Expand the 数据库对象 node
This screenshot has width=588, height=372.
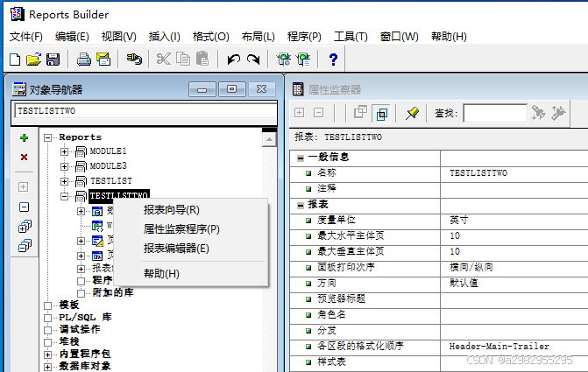tap(47, 367)
